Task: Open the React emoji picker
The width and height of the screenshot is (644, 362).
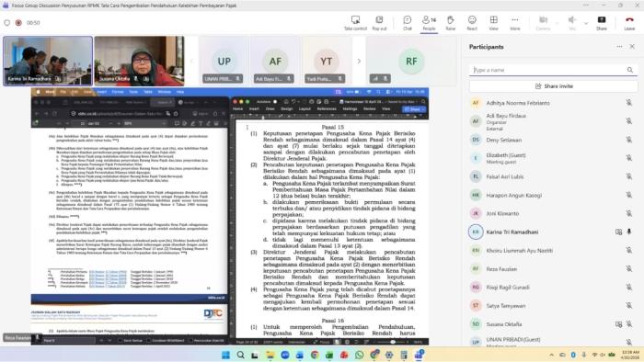Action: point(472,23)
